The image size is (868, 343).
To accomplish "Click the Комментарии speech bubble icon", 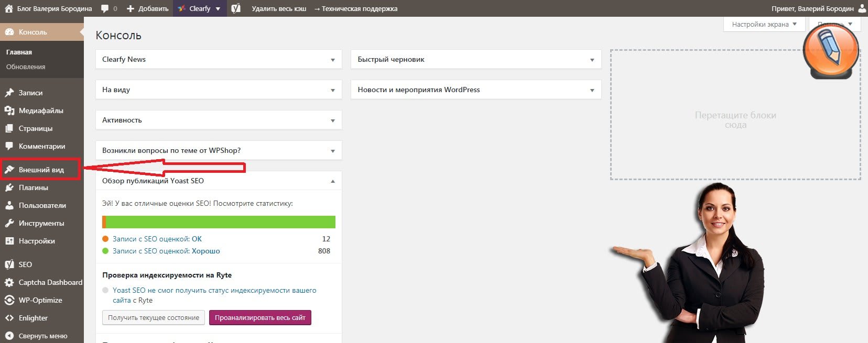I will 9,146.
